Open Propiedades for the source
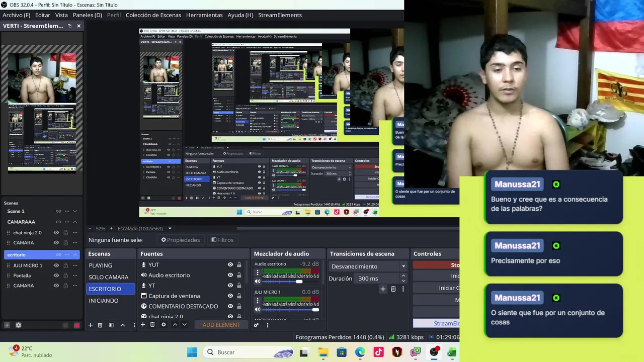The height and width of the screenshot is (362, 644). 180,240
